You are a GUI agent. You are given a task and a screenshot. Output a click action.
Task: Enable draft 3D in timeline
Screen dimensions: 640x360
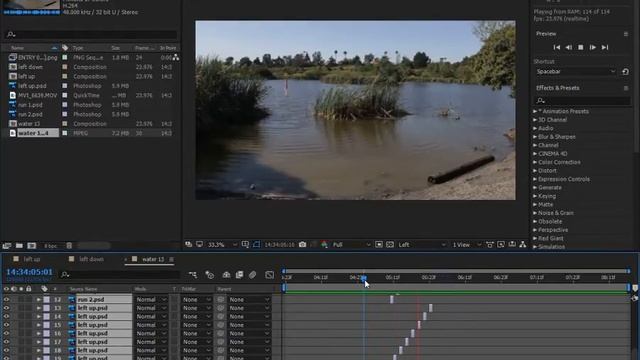tap(209, 275)
